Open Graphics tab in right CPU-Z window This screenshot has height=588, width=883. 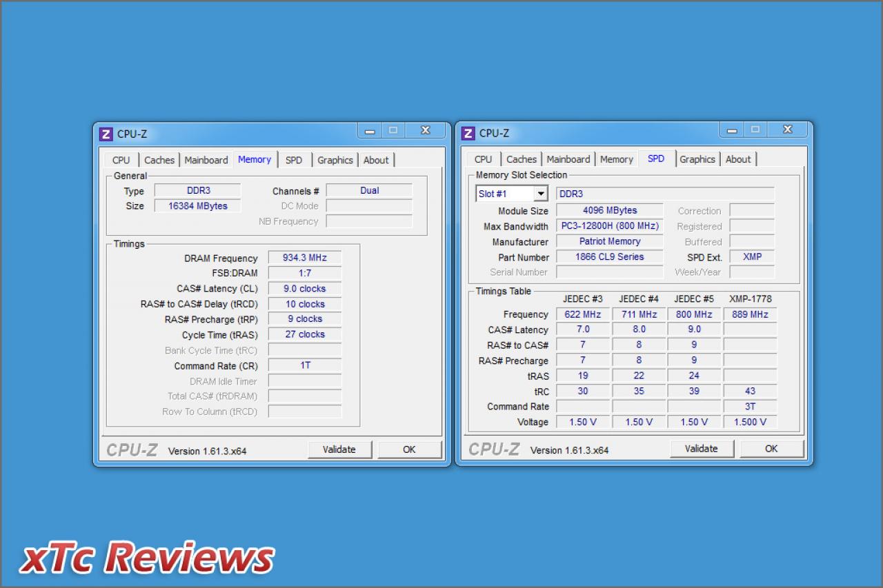[697, 159]
